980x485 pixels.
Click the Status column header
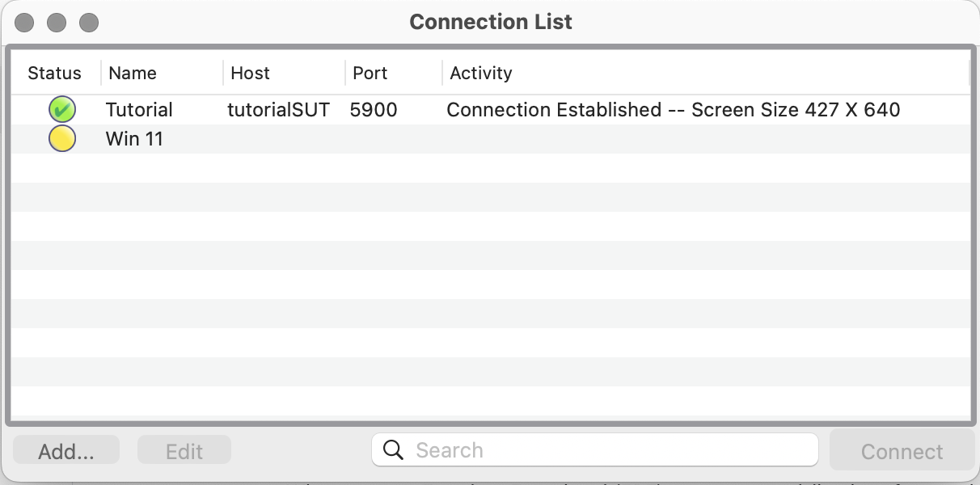[54, 73]
